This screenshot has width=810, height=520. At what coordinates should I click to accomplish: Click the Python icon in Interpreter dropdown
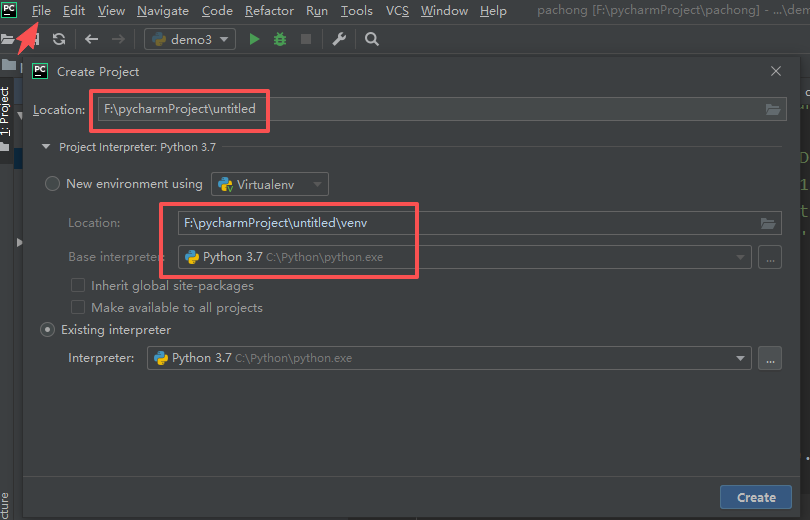[x=161, y=358]
